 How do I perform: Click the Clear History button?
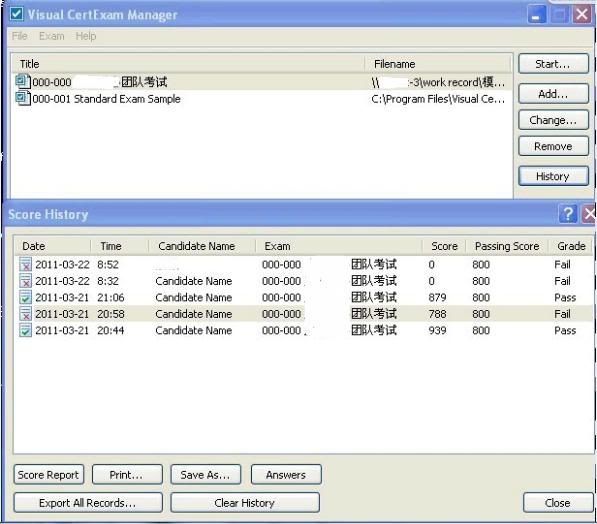click(x=245, y=503)
